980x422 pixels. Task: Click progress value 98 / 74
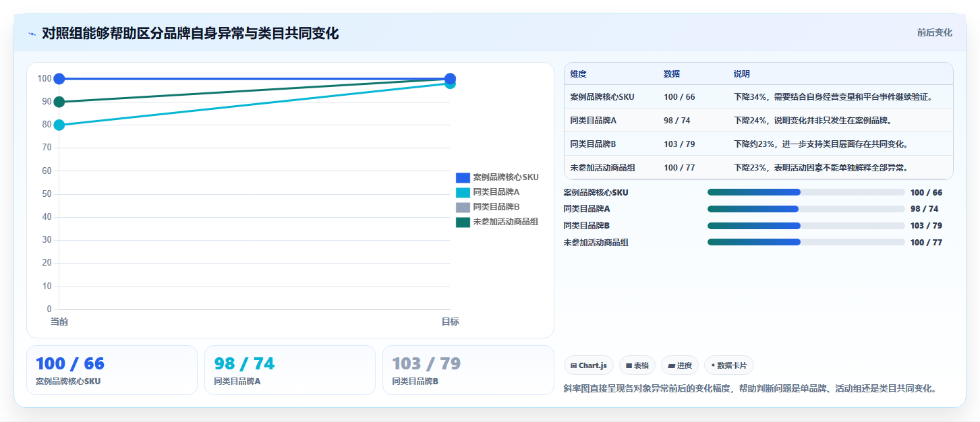[924, 209]
